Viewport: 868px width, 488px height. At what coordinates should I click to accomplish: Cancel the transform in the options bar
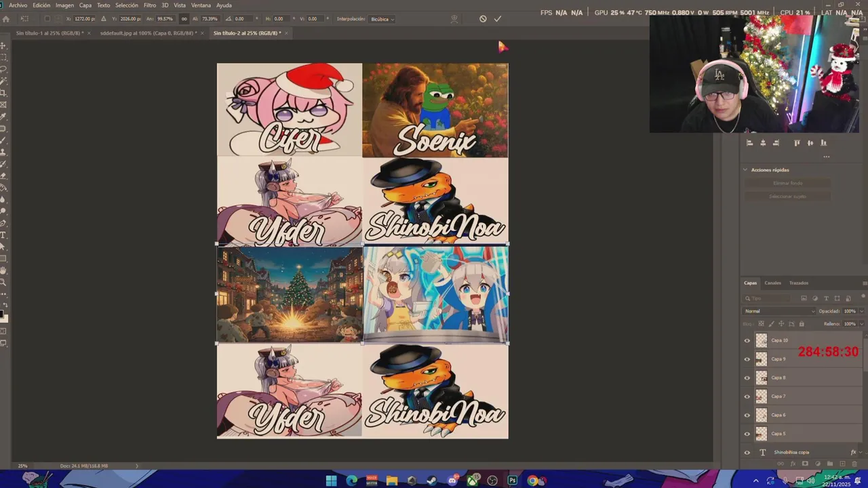tap(483, 19)
